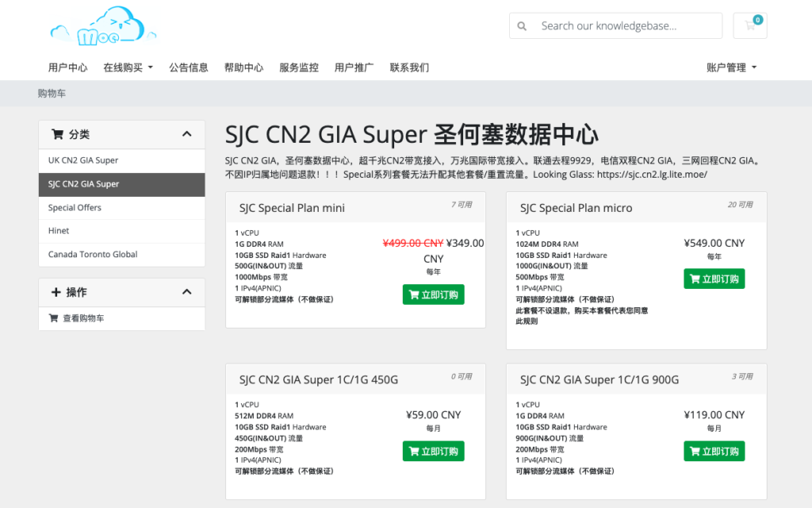The height and width of the screenshot is (508, 812).
Task: Click the 7 可用 availability label
Action: [x=462, y=205]
